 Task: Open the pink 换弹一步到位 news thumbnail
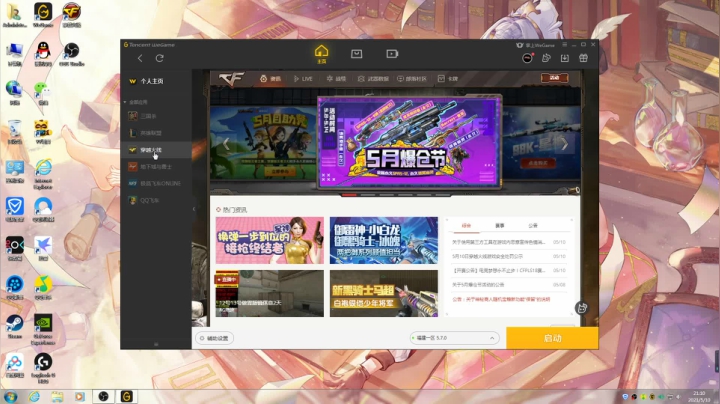[270, 240]
